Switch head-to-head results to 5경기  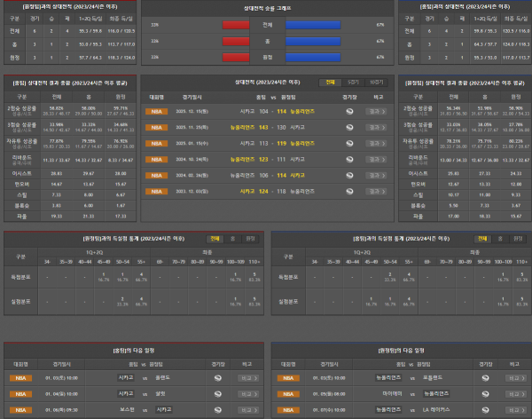353,80
